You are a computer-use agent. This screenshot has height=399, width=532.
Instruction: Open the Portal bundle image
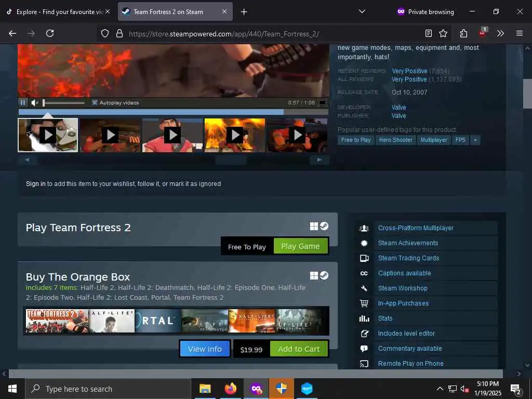[x=158, y=321]
